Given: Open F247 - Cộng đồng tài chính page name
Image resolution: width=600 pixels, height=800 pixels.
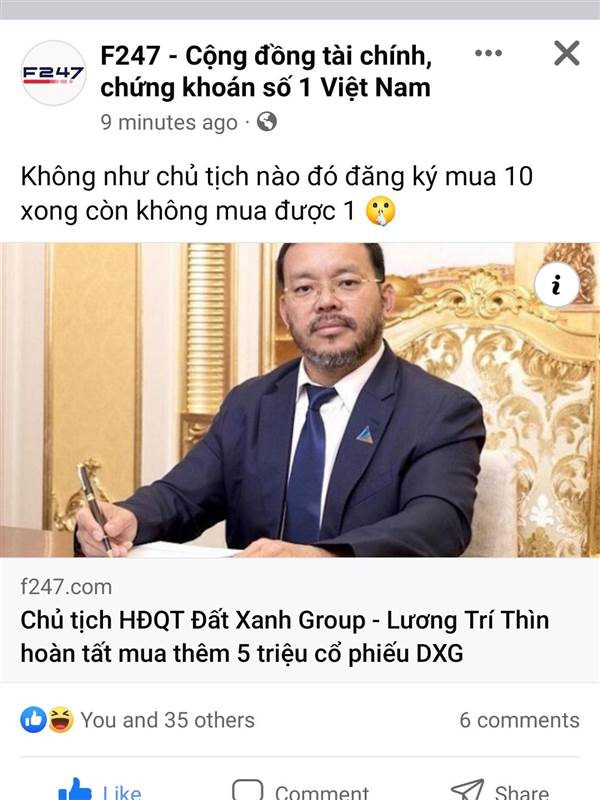Looking at the screenshot, I should click(x=266, y=71).
